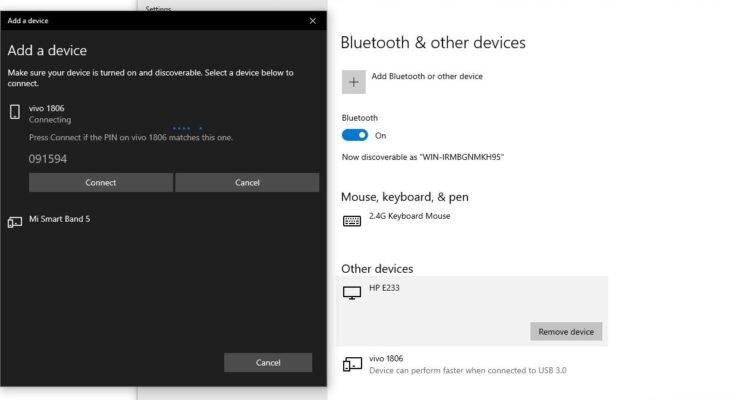Click the plus icon to add Bluetooth device
This screenshot has width=735, height=400.
point(353,82)
